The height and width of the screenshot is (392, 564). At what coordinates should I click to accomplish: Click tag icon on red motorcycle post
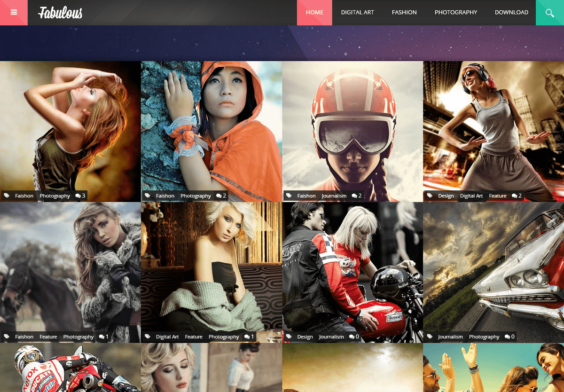(289, 337)
